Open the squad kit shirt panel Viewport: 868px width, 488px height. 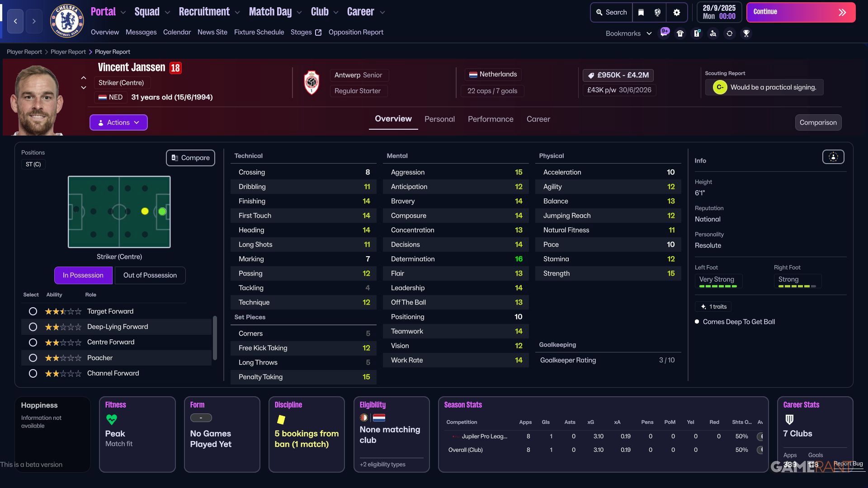[x=680, y=33]
